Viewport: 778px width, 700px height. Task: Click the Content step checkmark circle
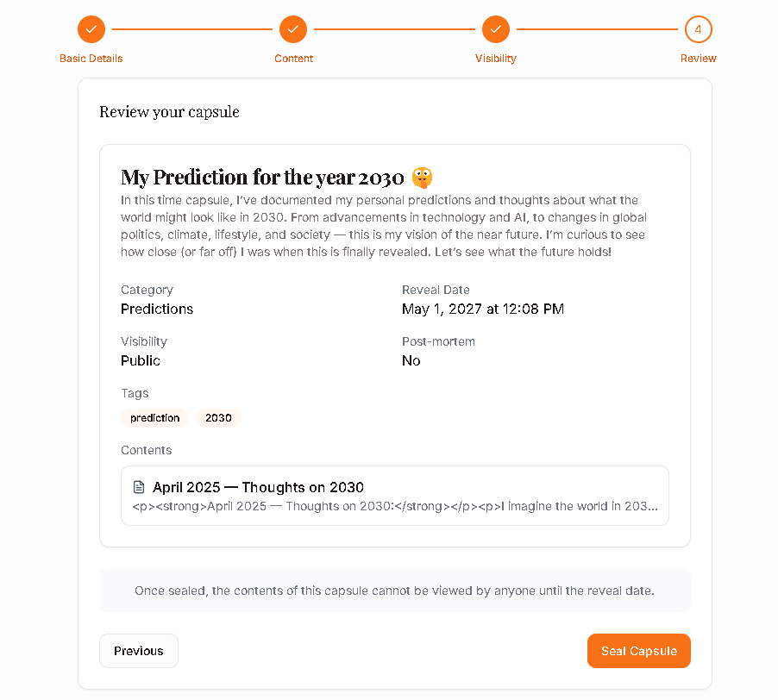coord(293,29)
